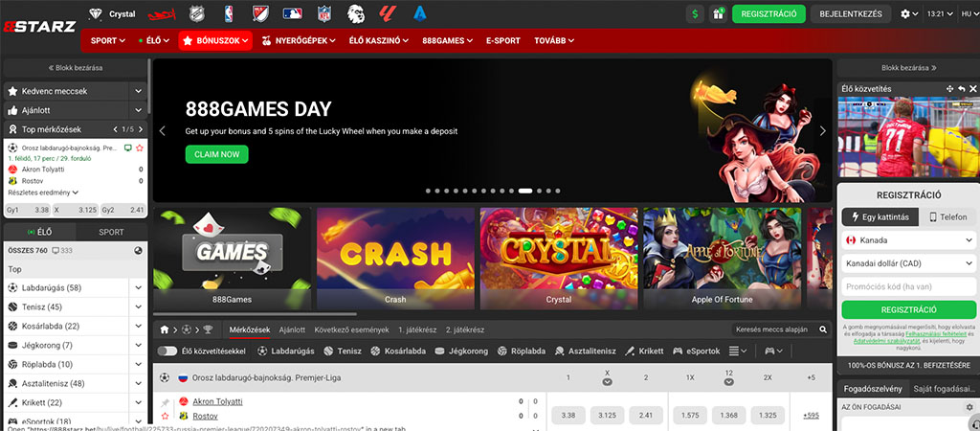
Task: Open the Apple Of Fortune game thumbnail
Action: (x=722, y=259)
